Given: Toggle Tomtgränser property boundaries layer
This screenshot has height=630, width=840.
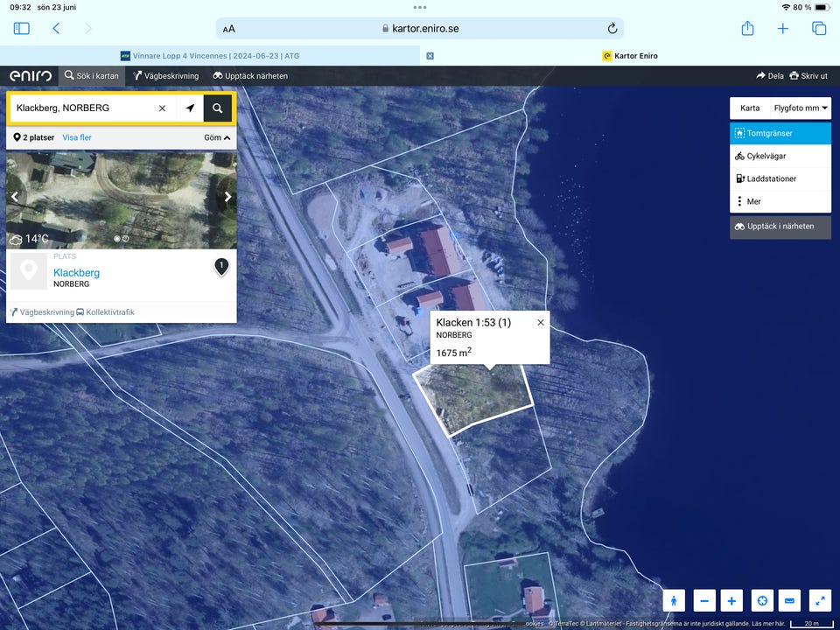Looking at the screenshot, I should coord(780,134).
